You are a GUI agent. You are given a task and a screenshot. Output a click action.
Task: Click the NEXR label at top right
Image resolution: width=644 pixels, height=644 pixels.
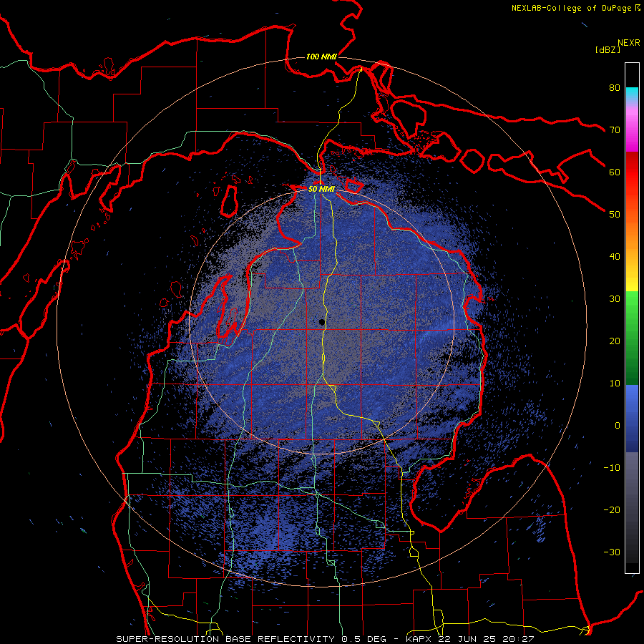click(x=629, y=43)
